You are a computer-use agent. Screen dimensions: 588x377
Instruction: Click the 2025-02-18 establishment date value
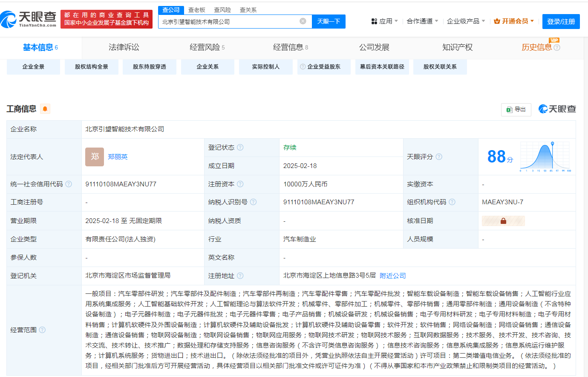tap(300, 166)
